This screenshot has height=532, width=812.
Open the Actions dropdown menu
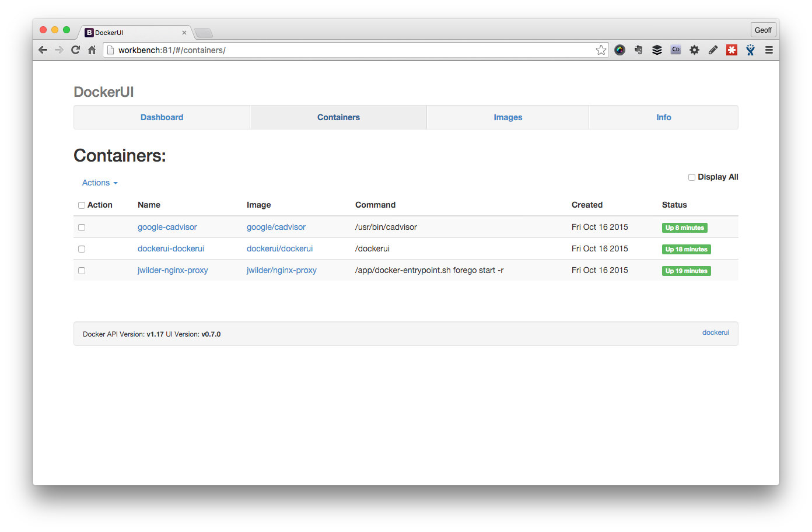99,183
